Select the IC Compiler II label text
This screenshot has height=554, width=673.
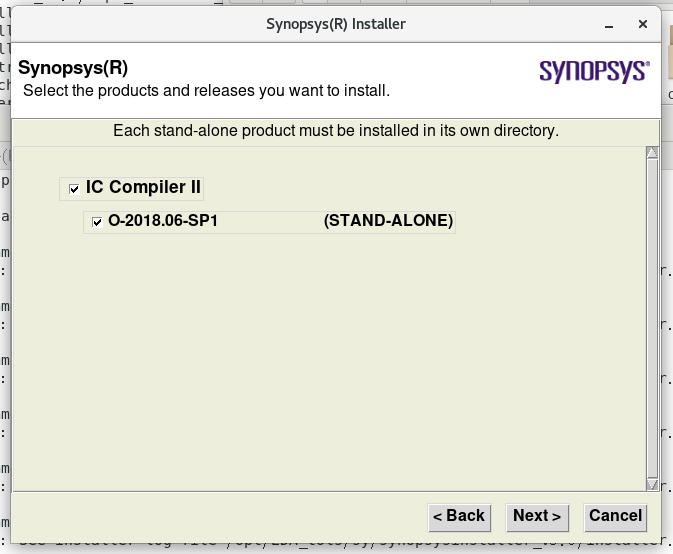click(143, 187)
